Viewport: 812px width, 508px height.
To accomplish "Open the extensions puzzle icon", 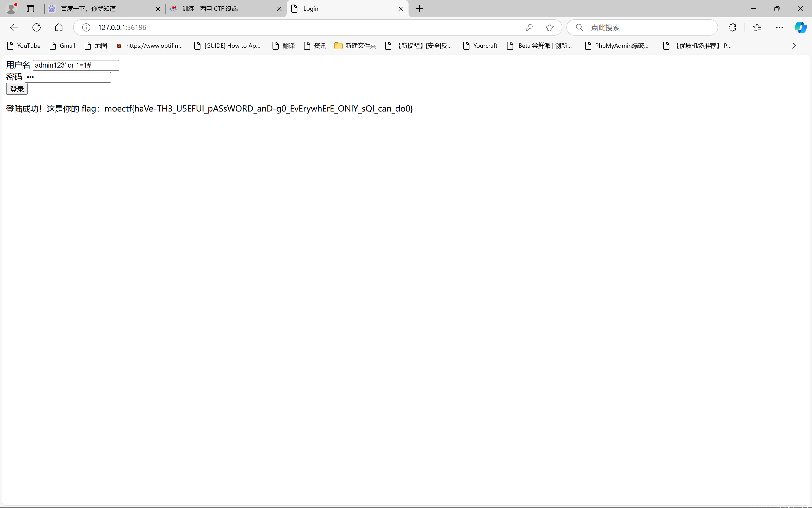I will (733, 27).
